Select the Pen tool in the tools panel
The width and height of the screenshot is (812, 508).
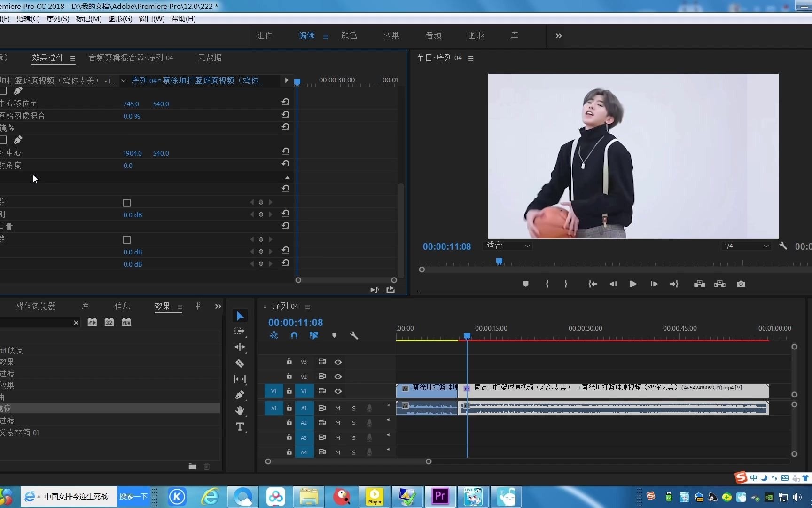(x=240, y=395)
